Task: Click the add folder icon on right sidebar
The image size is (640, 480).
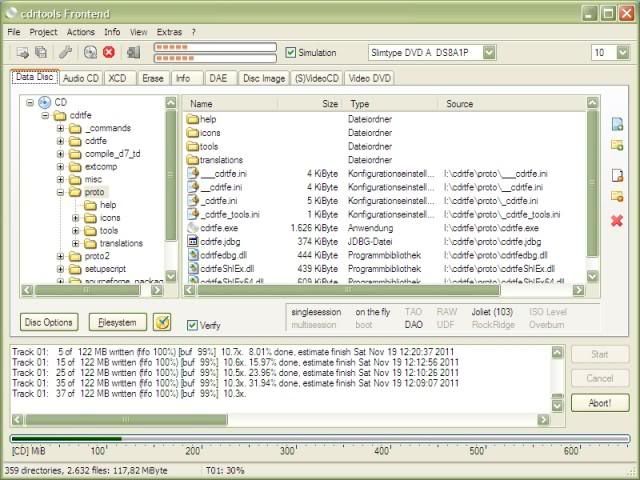Action: pyautogui.click(x=617, y=145)
